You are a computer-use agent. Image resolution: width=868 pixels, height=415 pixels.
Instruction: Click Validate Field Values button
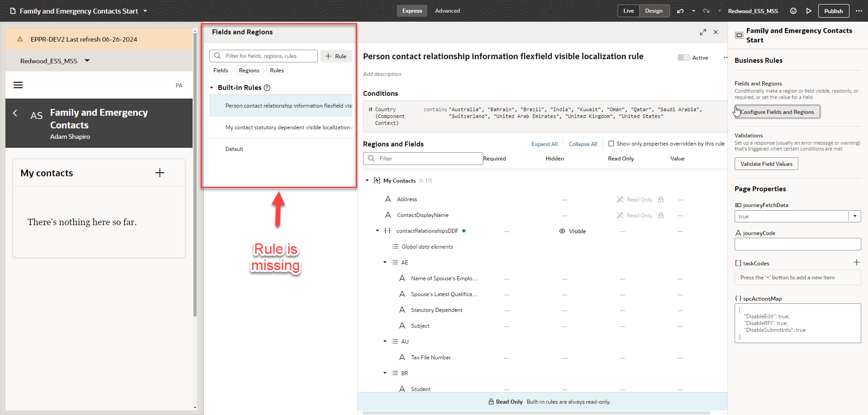(766, 164)
